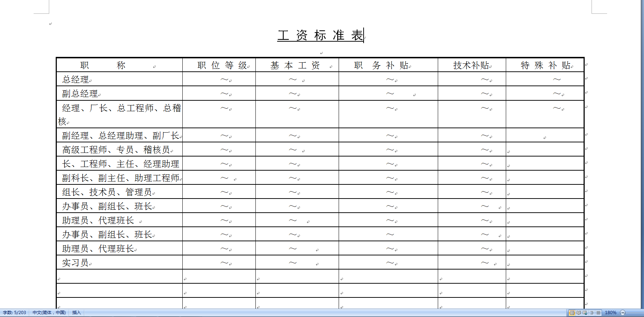Click the 实习员 row label
The width and height of the screenshot is (644, 317).
pos(75,263)
